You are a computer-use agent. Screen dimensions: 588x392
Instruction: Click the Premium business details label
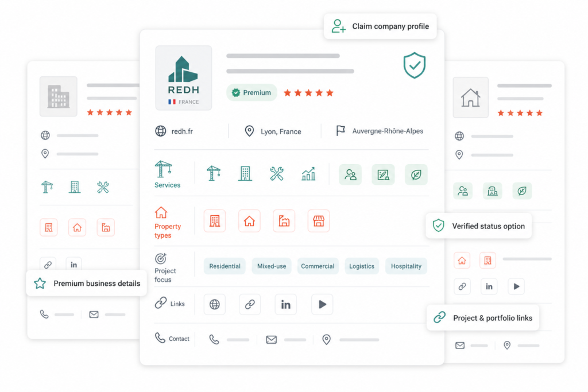click(96, 284)
